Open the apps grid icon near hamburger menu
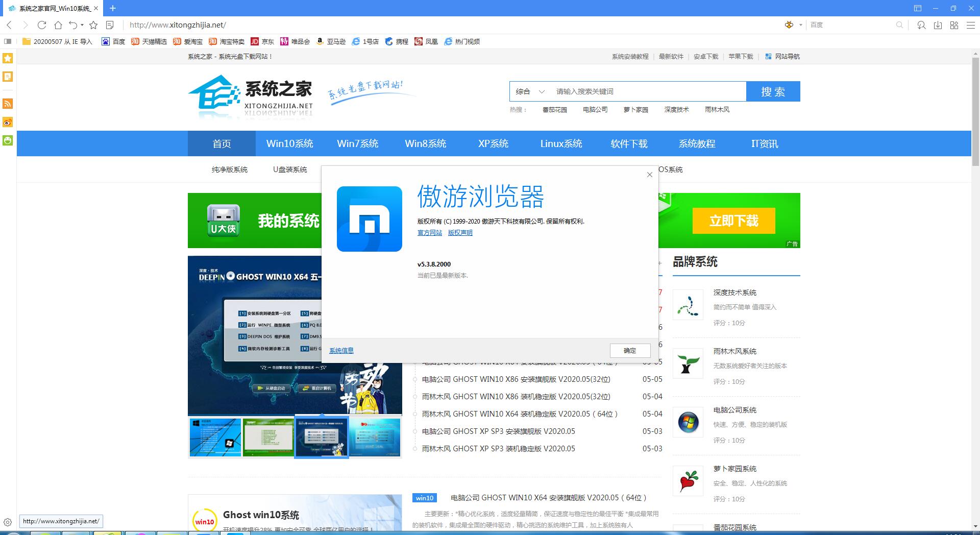 [954, 25]
